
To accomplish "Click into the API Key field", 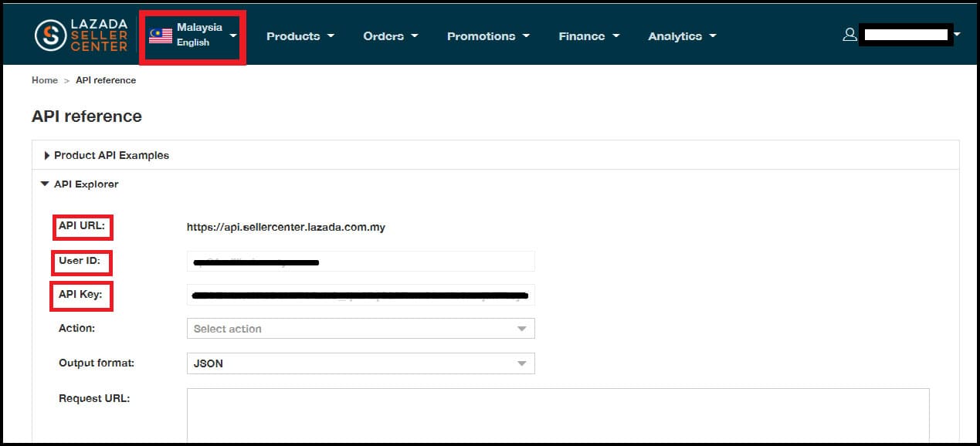I will point(361,295).
